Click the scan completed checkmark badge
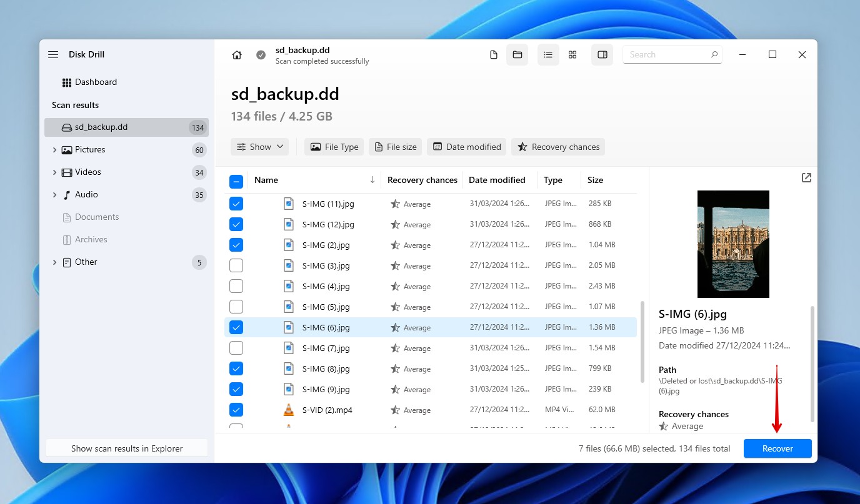Image resolution: width=860 pixels, height=504 pixels. point(261,54)
